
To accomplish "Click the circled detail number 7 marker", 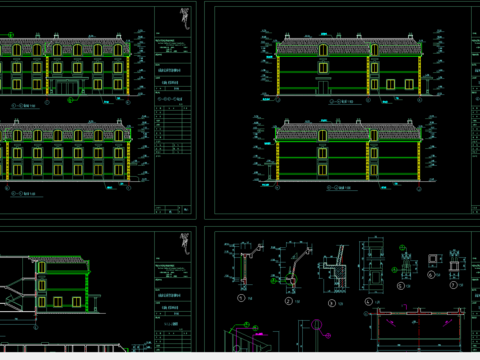I will pos(453,285).
